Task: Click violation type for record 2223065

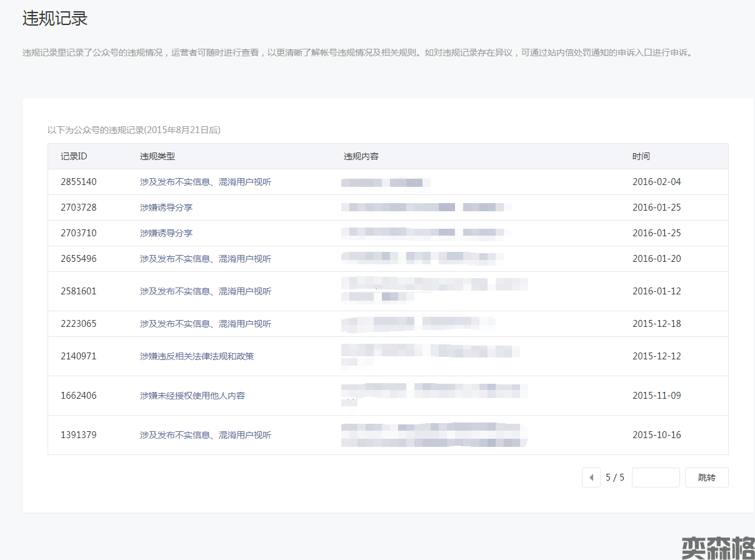Action: click(205, 324)
